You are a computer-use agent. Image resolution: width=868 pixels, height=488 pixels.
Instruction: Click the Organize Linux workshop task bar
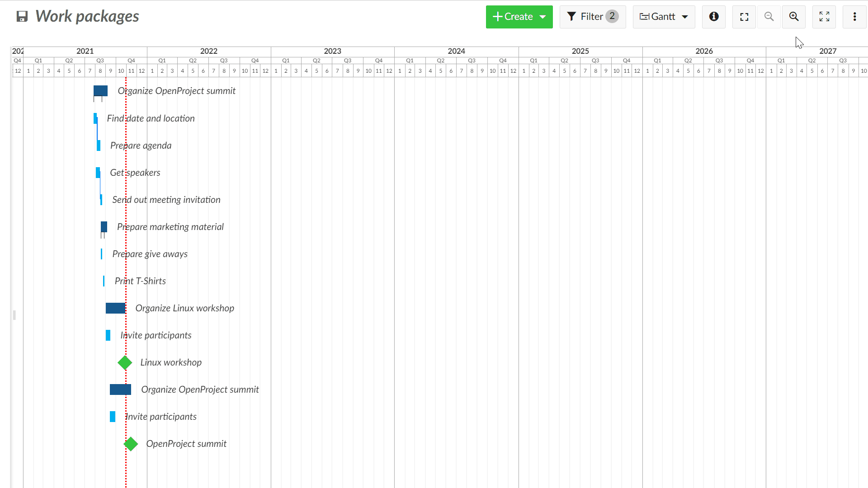pos(116,307)
